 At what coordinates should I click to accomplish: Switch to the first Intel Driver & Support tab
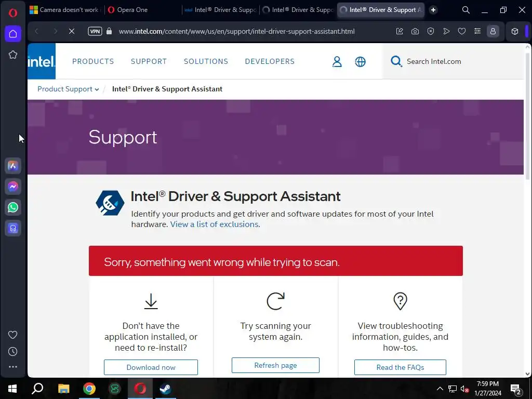[220, 10]
